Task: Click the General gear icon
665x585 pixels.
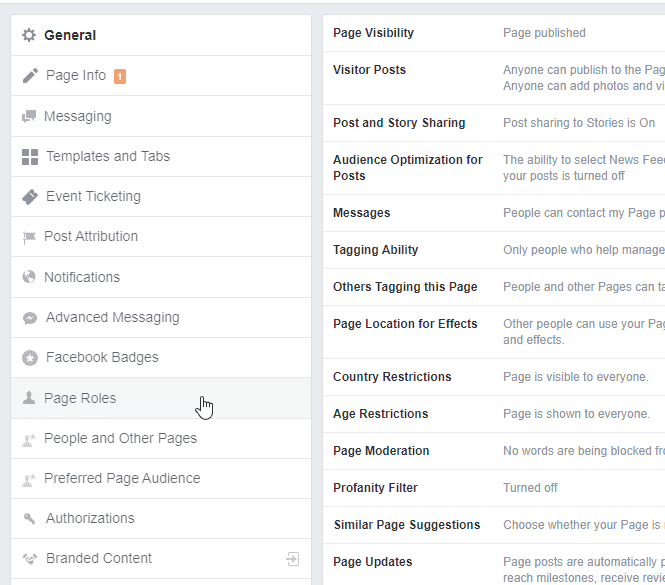Action: [x=29, y=35]
